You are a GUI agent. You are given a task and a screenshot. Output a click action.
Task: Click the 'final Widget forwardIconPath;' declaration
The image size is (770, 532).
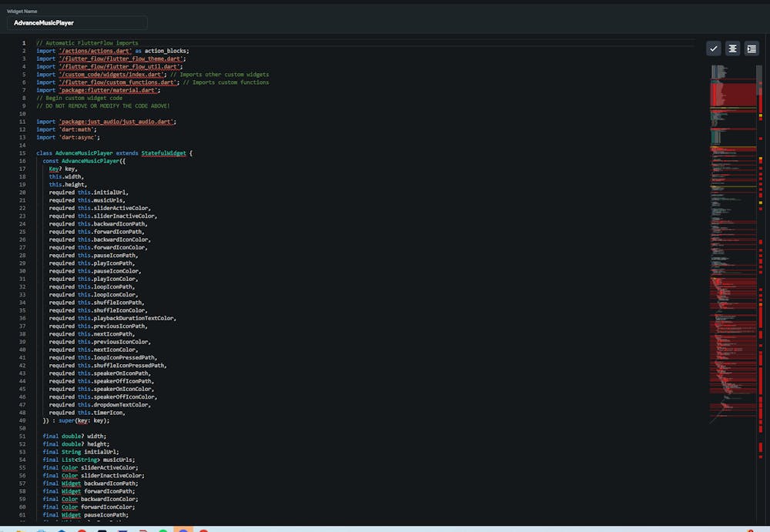point(89,490)
